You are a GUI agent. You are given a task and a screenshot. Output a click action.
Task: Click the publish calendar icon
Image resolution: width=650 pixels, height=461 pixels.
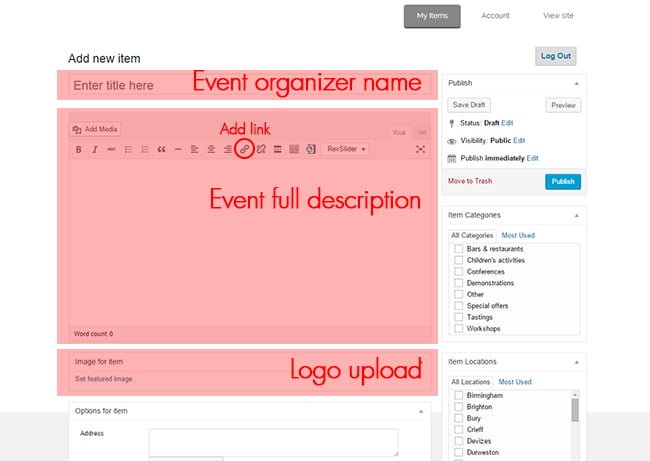452,158
